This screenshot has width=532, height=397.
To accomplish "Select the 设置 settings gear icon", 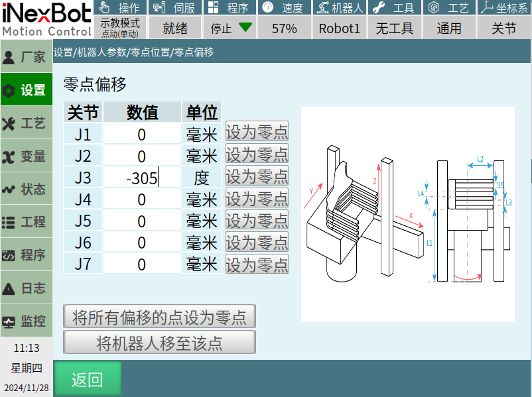I will pyautogui.click(x=9, y=90).
